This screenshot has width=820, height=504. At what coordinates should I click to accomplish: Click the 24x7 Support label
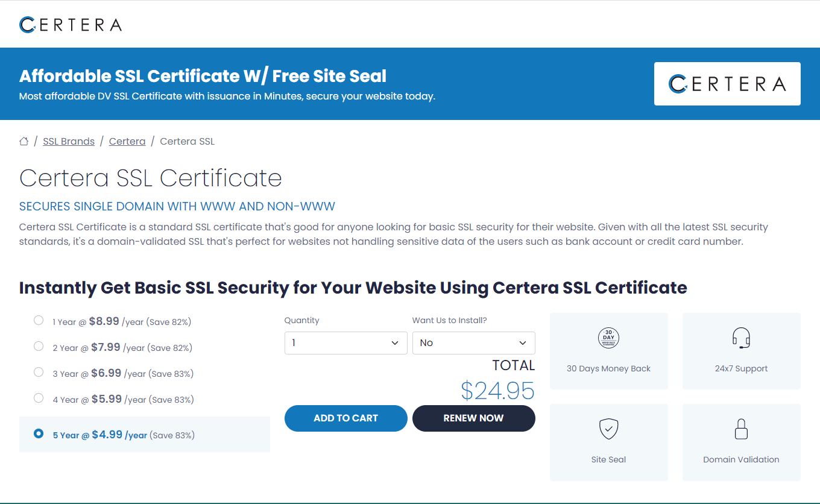pyautogui.click(x=741, y=369)
